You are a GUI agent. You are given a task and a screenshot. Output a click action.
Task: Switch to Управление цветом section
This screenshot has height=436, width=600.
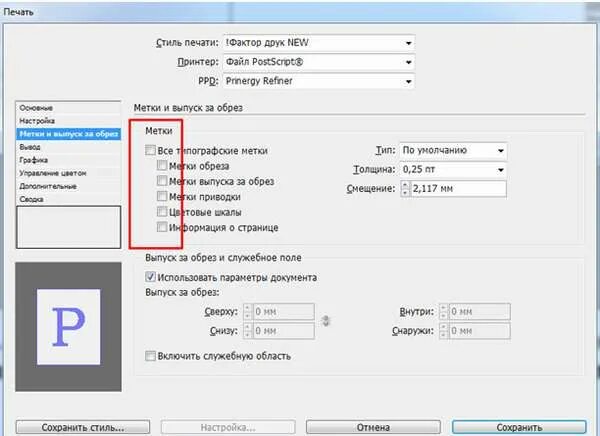click(68, 173)
